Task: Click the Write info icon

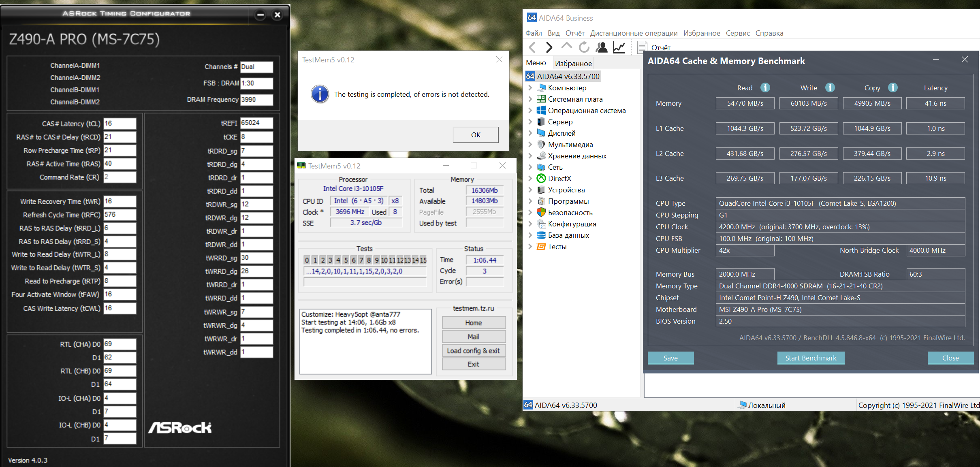Action: 830,87
